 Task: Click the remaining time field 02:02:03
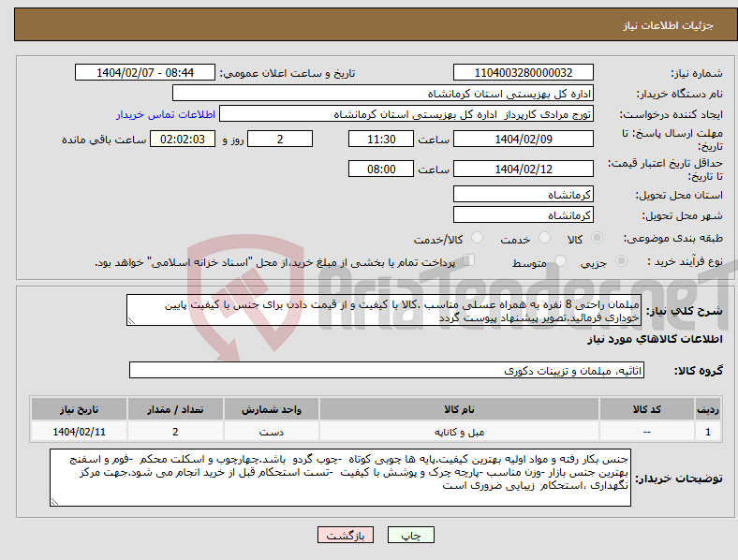[183, 139]
